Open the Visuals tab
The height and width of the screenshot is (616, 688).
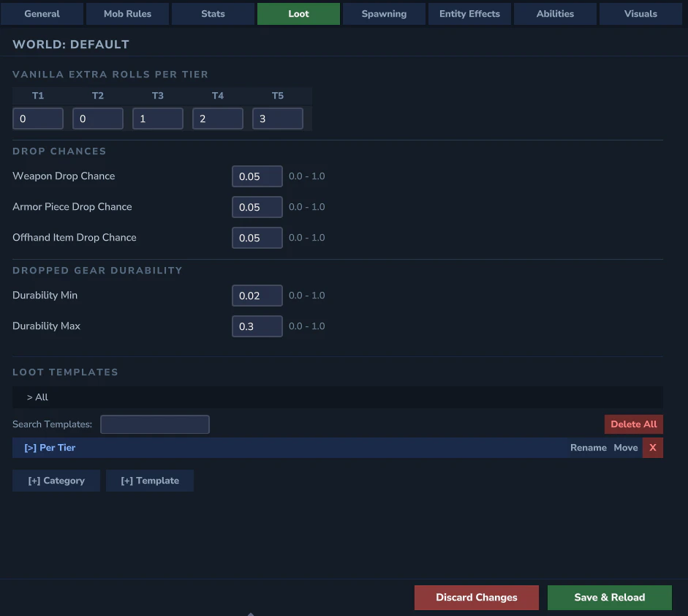tap(640, 14)
